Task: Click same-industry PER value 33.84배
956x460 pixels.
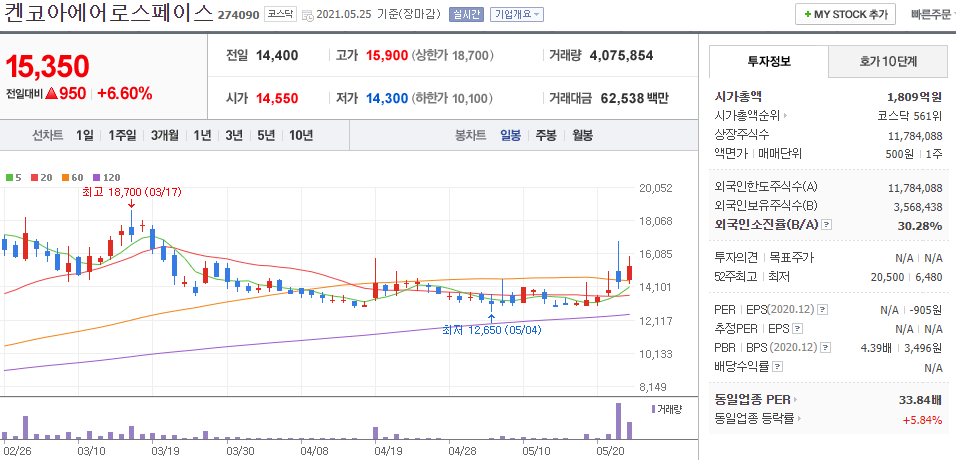Action: [921, 400]
